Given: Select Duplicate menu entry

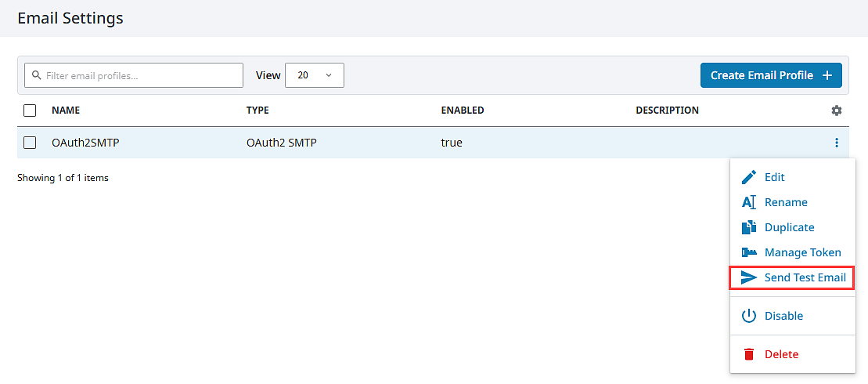Looking at the screenshot, I should [x=791, y=227].
